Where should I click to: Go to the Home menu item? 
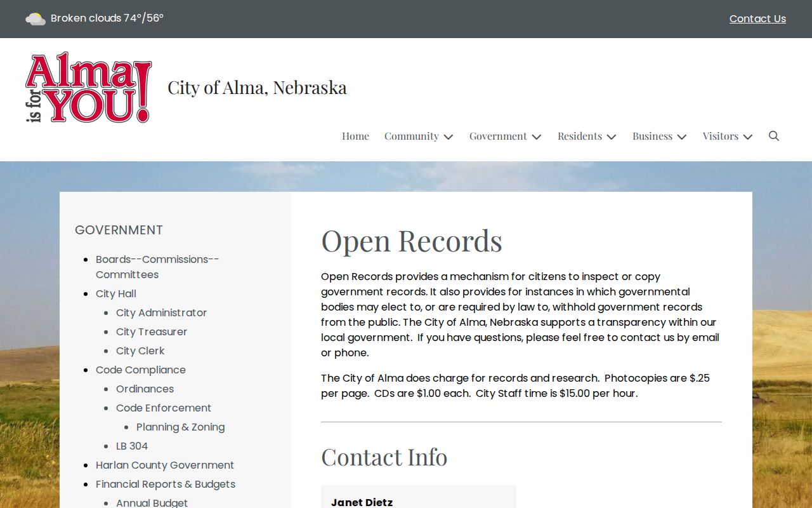pos(355,136)
